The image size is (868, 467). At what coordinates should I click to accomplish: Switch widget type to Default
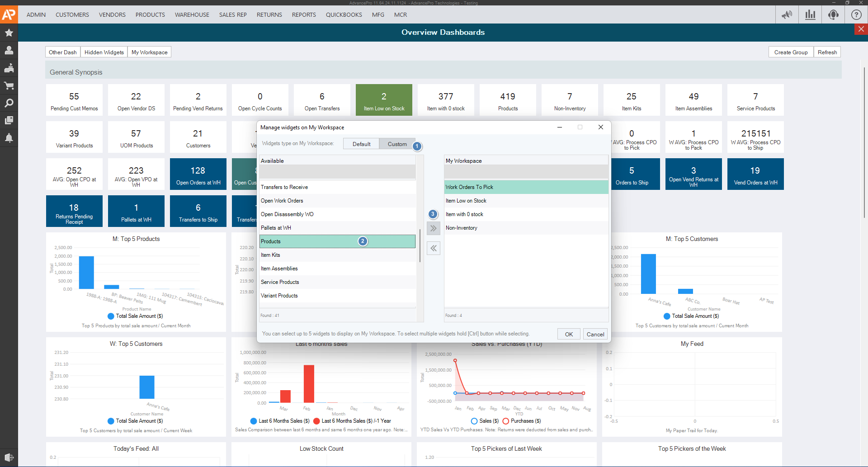tap(361, 144)
